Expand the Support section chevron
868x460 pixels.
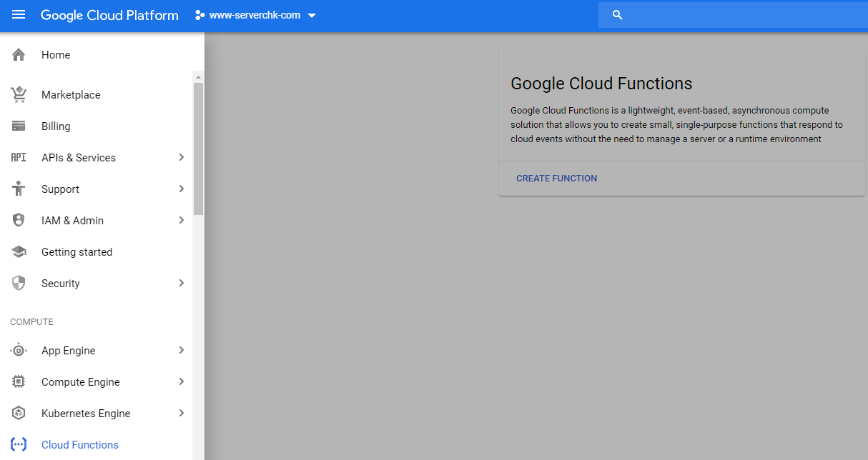181,189
